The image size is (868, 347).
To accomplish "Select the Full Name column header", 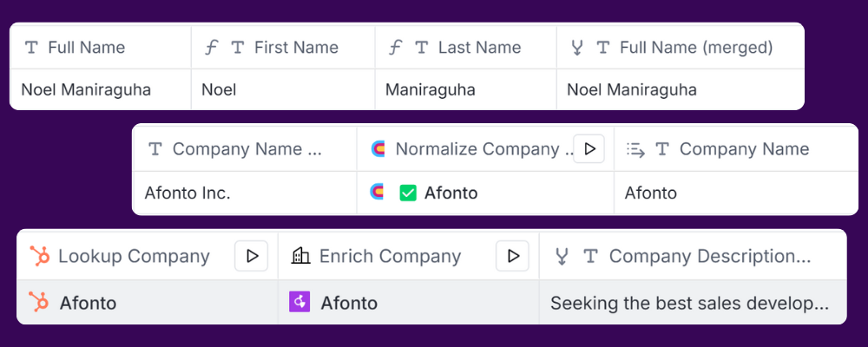I will click(101, 47).
